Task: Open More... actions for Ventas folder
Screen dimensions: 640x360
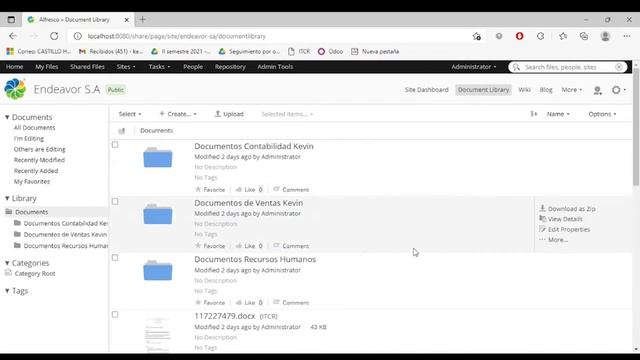Action: coord(553,240)
